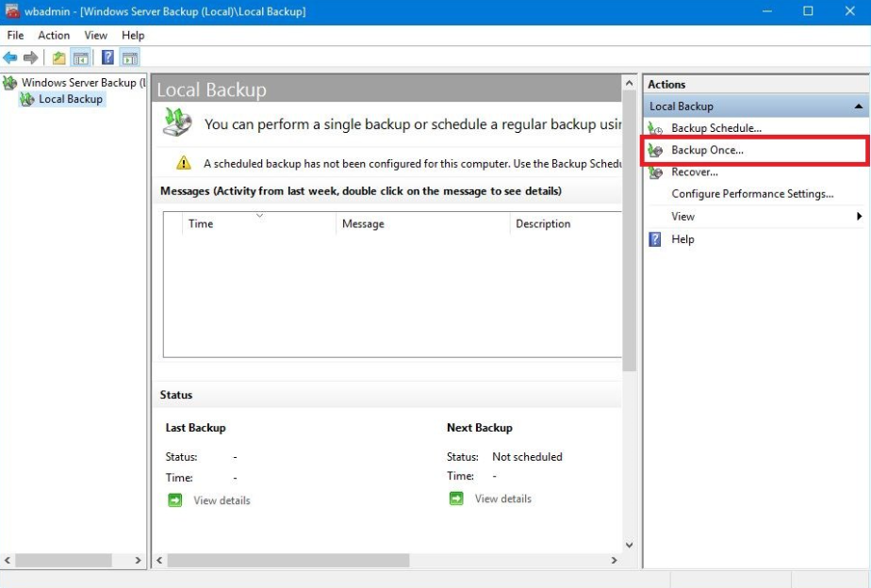
Task: Click the wbadmin app icon in title bar
Action: click(12, 10)
